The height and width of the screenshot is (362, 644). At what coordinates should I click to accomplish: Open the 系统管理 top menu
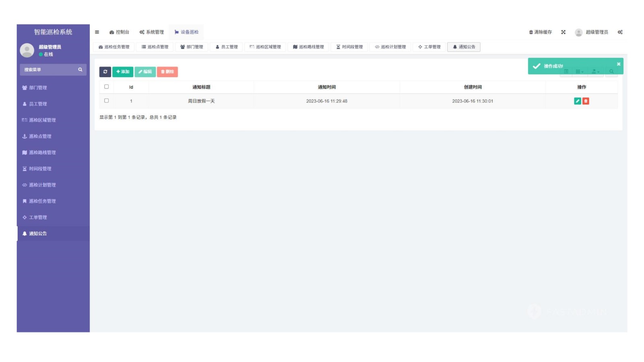coord(152,32)
